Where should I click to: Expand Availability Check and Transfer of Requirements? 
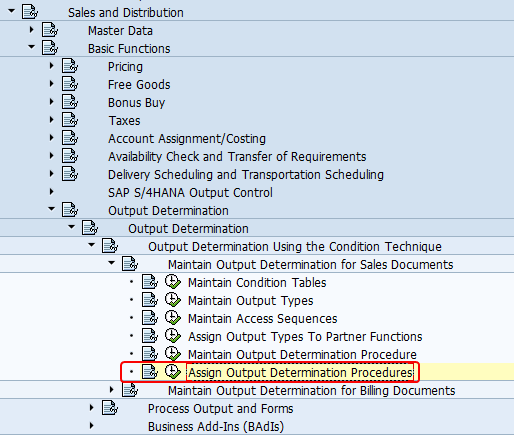[x=52, y=156]
